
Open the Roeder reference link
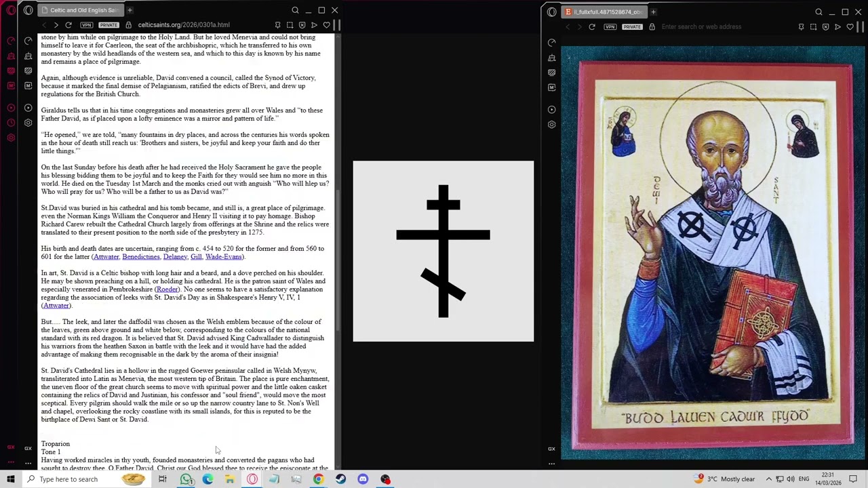click(x=167, y=289)
